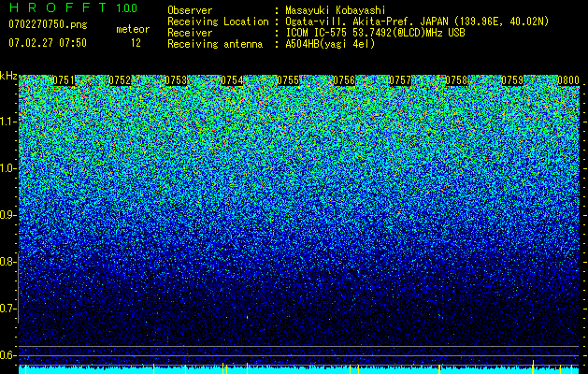Click the 0753 time marker
Image resolution: width=588 pixels, height=374 pixels.
176,80
